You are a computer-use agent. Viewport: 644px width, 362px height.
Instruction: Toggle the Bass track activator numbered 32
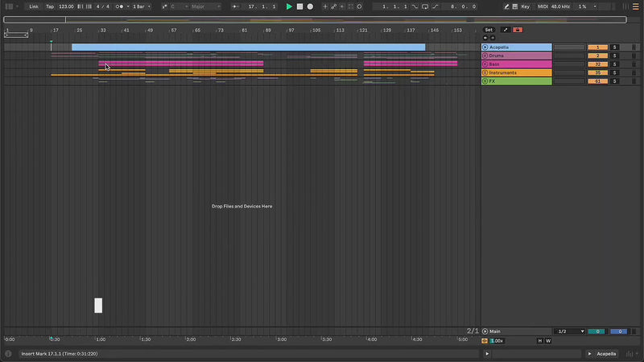597,64
